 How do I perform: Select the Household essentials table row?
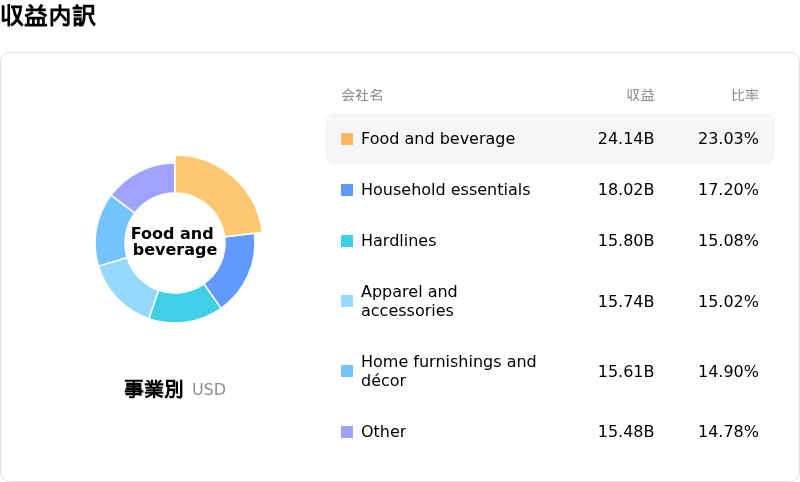tap(550, 190)
